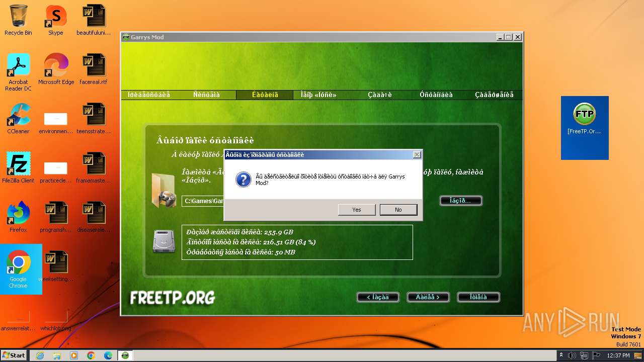This screenshot has height=362, width=644.
Task: Open Firefox desktop shortcut
Action: pos(18,217)
